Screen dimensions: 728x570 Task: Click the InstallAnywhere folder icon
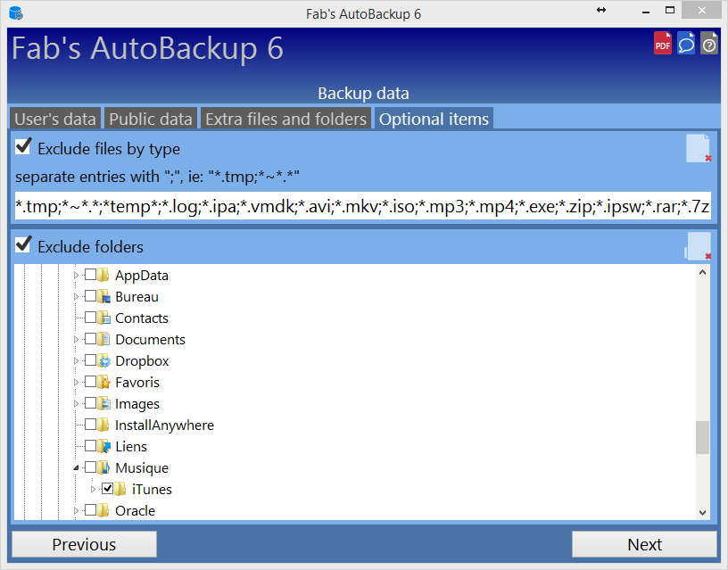103,425
